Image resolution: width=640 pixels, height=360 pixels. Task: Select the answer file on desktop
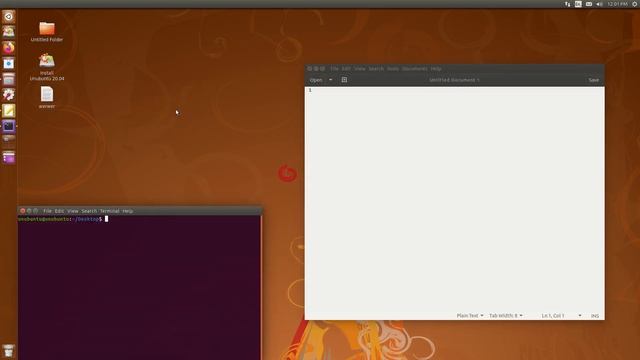click(x=47, y=98)
